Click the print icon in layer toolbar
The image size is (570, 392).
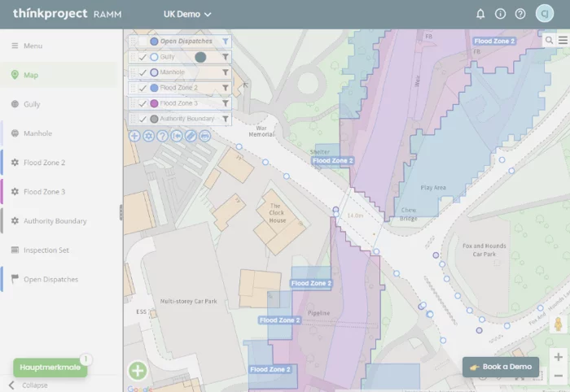[x=204, y=136]
